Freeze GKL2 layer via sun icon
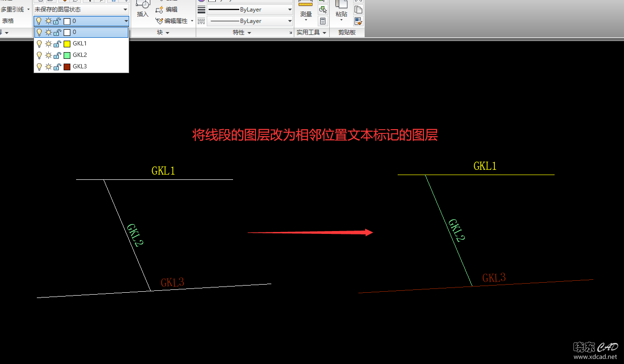Image resolution: width=624 pixels, height=364 pixels. 48,55
